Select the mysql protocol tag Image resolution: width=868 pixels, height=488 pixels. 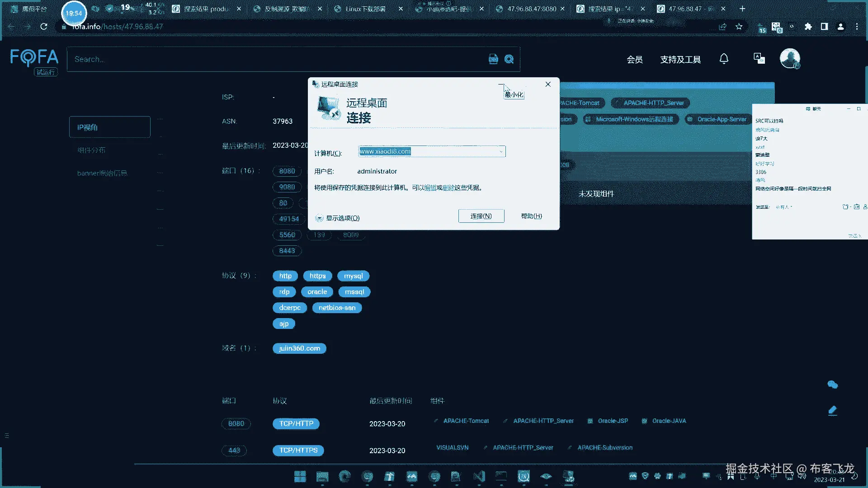353,276
